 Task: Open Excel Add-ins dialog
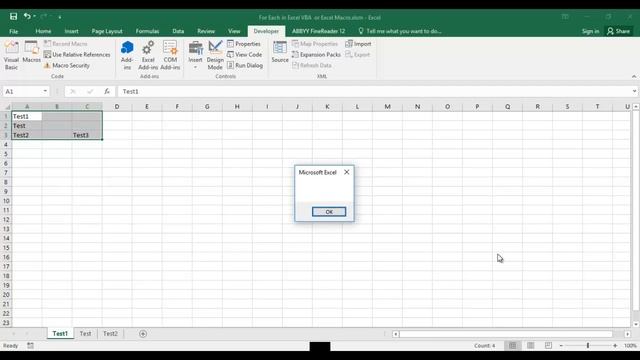(x=148, y=56)
